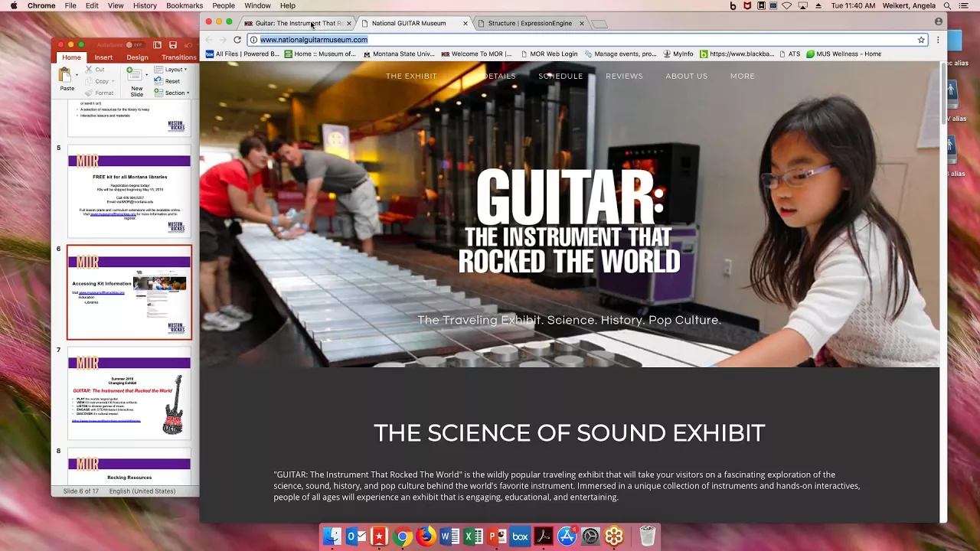Open System Preferences from the Dock
This screenshot has height=551, width=980.
590,536
